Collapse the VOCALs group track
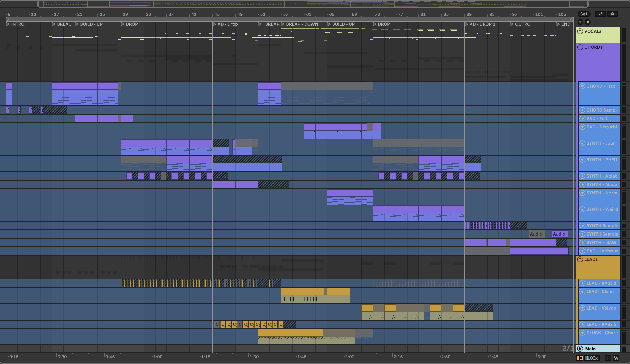The width and height of the screenshot is (630, 364). coord(580,31)
